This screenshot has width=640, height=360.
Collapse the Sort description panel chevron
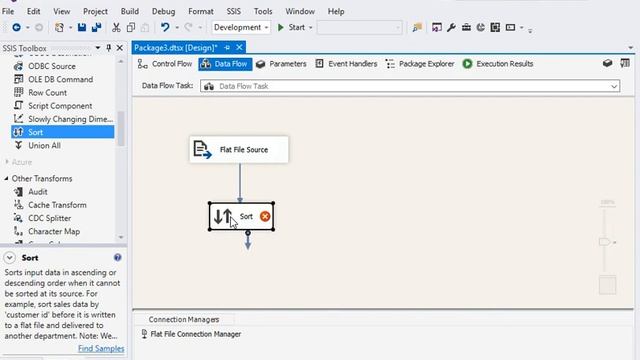[9, 258]
